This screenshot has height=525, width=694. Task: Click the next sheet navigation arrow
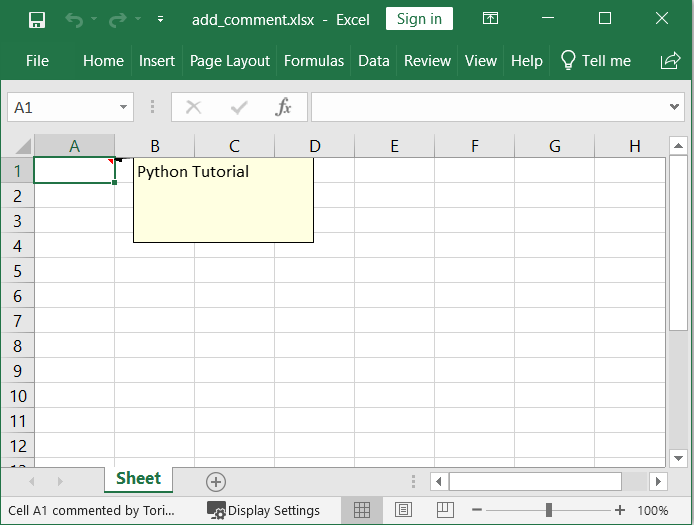click(x=60, y=481)
